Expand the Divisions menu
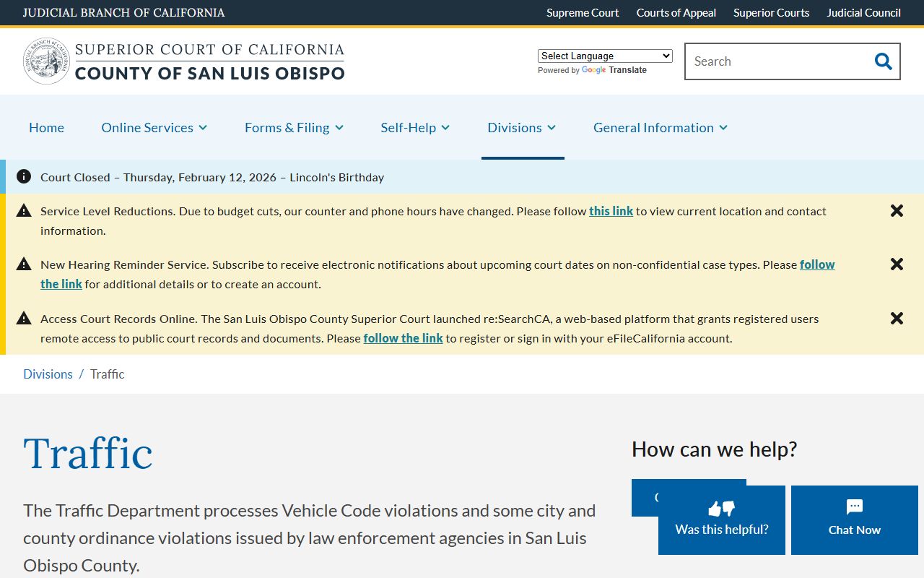 522,127
